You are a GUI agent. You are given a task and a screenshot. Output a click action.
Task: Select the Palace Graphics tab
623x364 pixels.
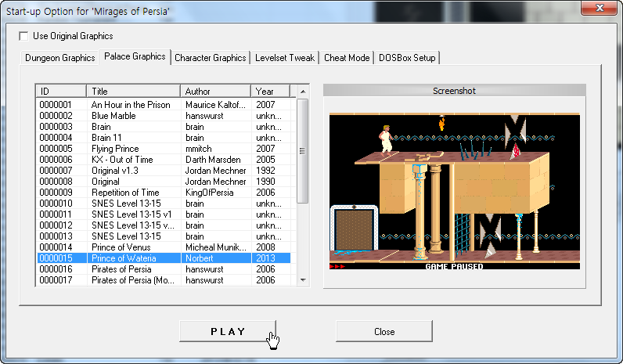pos(135,56)
